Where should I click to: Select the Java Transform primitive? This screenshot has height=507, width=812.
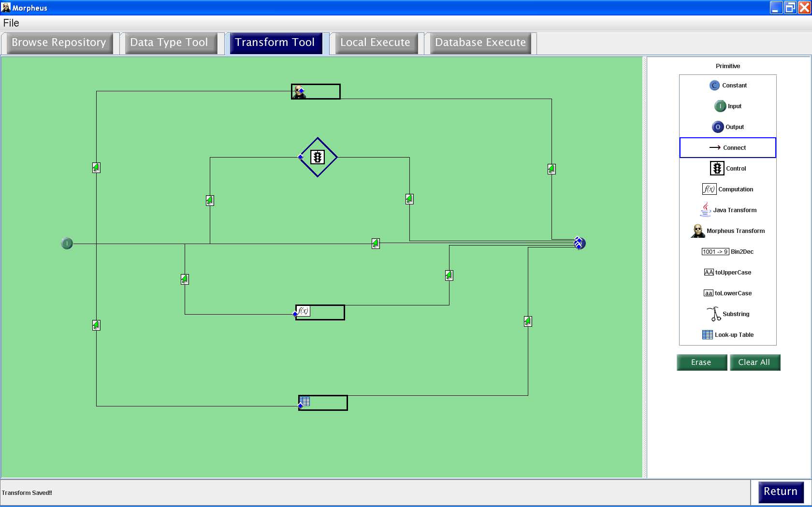pyautogui.click(x=728, y=210)
